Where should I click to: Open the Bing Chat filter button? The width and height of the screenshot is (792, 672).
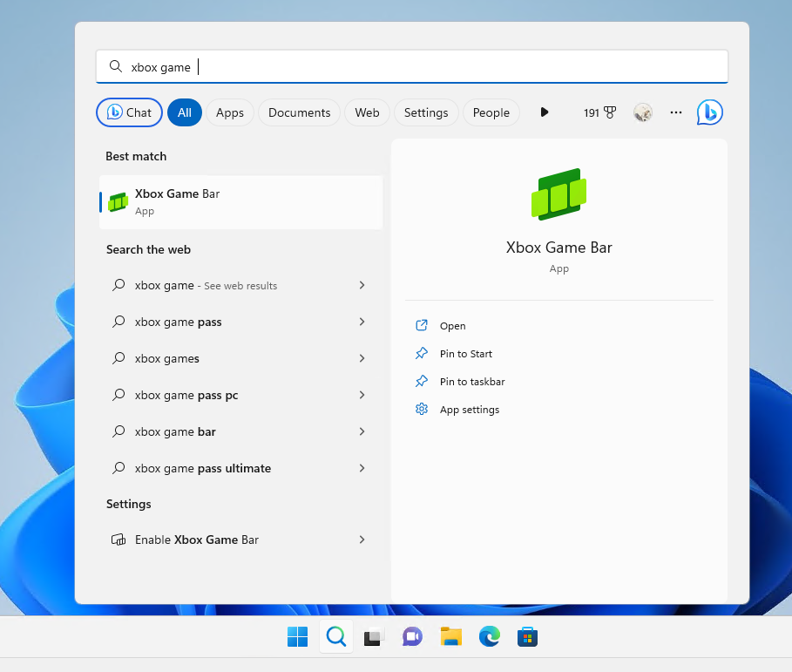point(129,112)
